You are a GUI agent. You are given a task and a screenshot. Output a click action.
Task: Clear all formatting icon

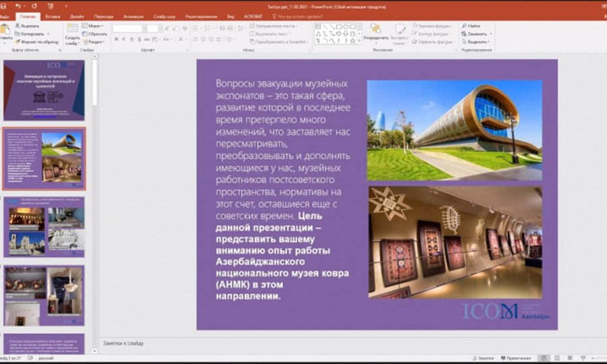click(x=185, y=28)
